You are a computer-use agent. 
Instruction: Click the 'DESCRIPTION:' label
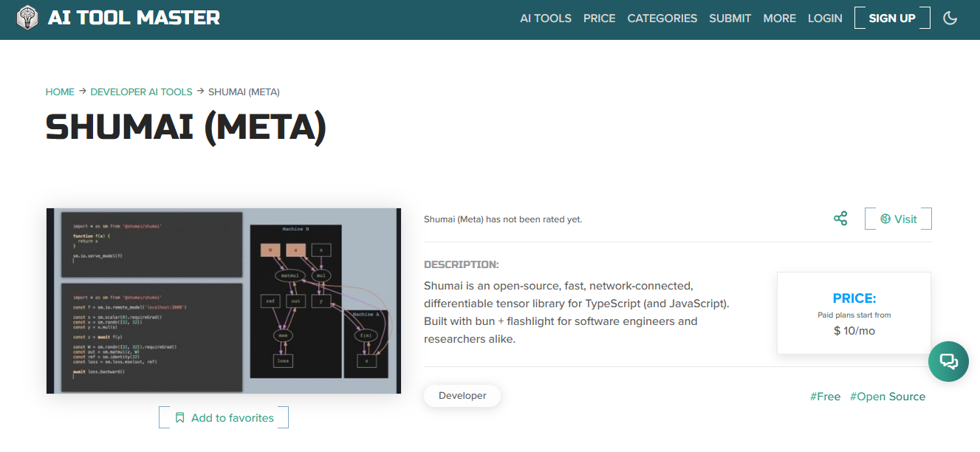462,264
